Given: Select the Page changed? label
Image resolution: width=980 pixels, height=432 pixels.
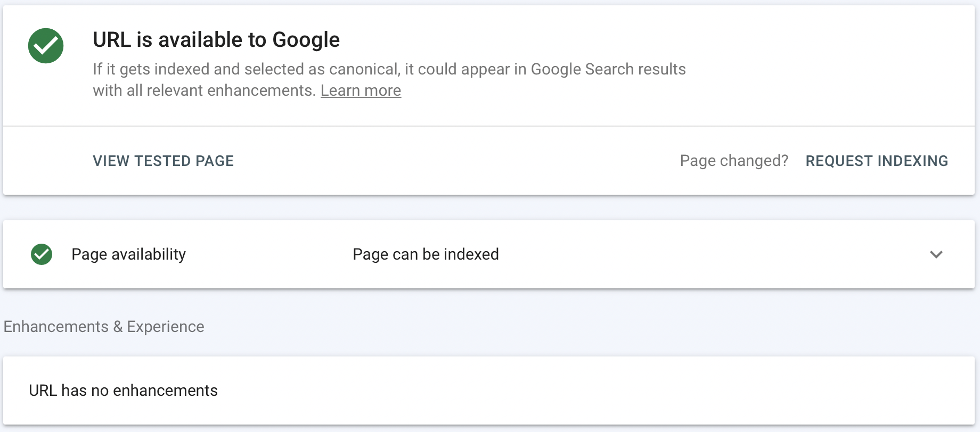Looking at the screenshot, I should pos(734,161).
